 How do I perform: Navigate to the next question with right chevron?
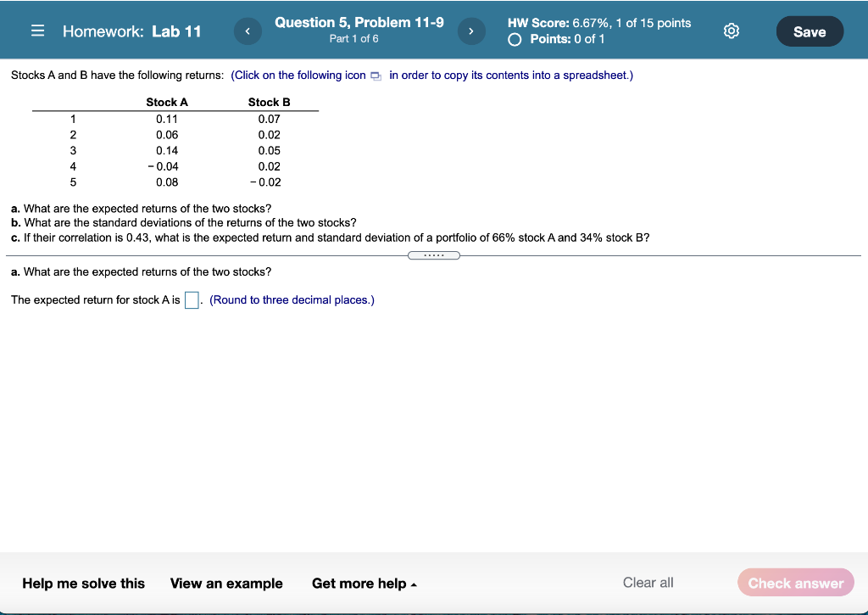tap(471, 30)
